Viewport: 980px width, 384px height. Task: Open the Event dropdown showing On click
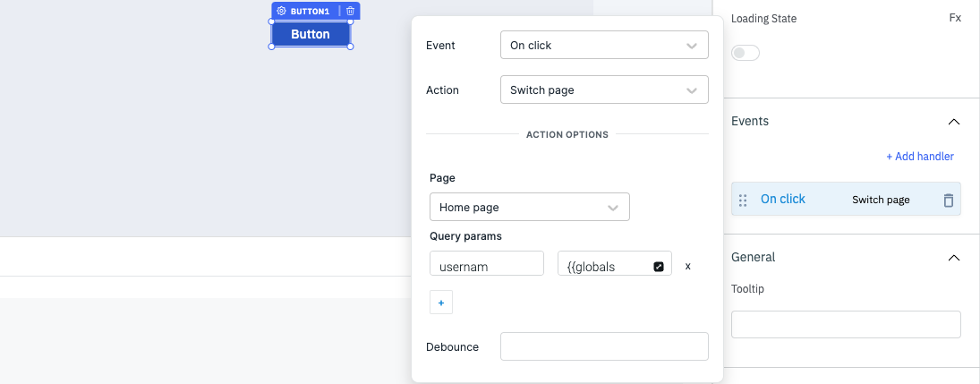coord(604,46)
